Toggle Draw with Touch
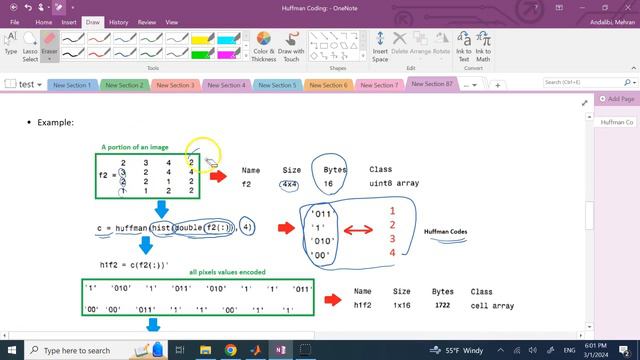This screenshot has width=640, height=360. pyautogui.click(x=291, y=47)
